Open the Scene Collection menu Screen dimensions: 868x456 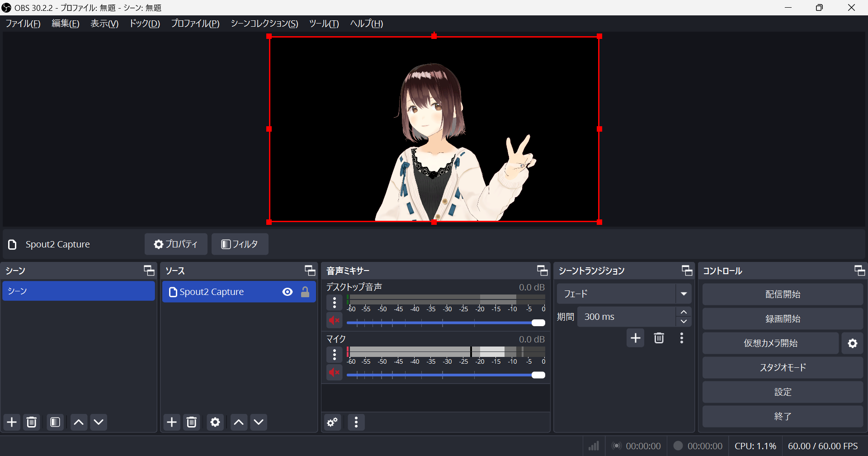(x=264, y=24)
